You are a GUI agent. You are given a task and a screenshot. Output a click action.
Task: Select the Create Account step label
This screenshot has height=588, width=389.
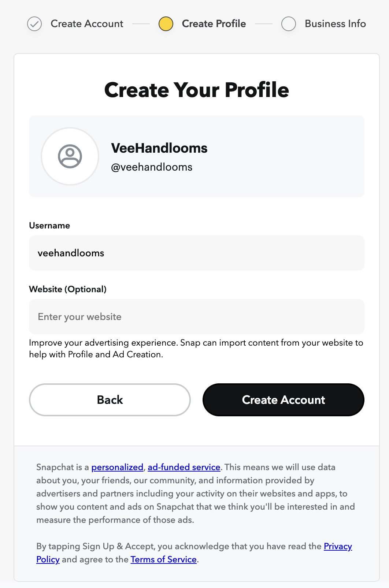click(x=87, y=24)
